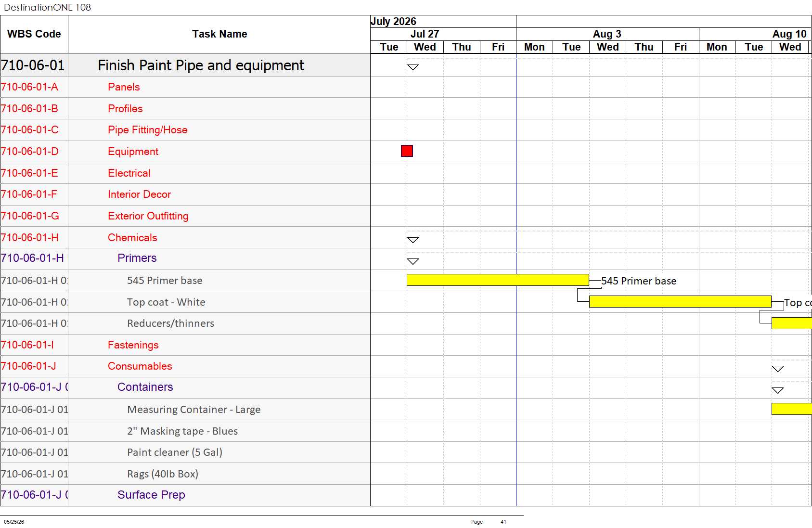Select the Paint cleaner (5 Gal) task
Viewport: 812px width, 528px height.
pyautogui.click(x=175, y=452)
